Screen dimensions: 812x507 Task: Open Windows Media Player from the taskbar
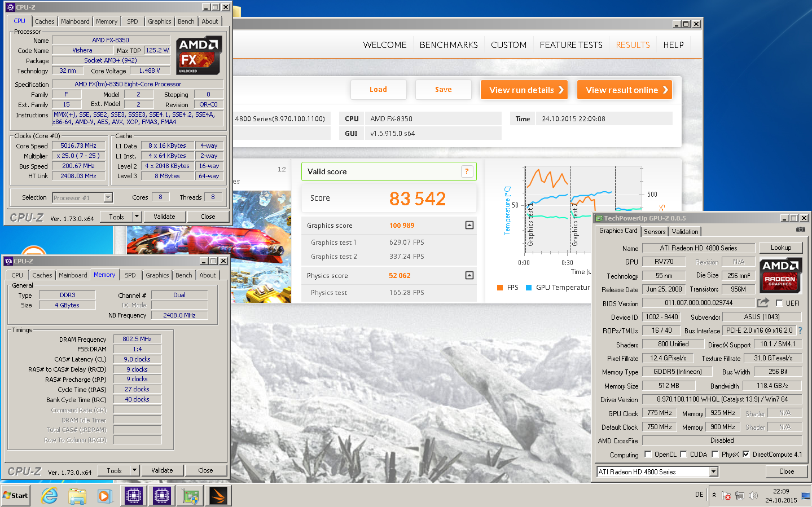[x=105, y=496]
